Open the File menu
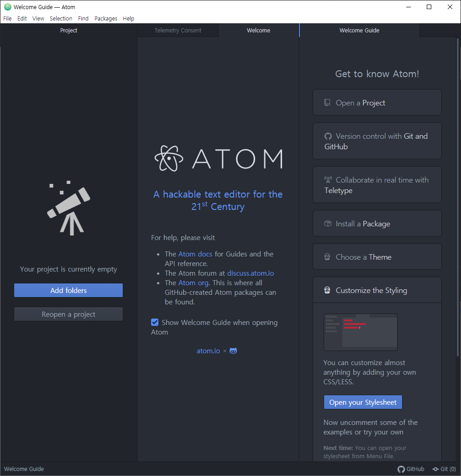The image size is (461, 476). (7, 19)
